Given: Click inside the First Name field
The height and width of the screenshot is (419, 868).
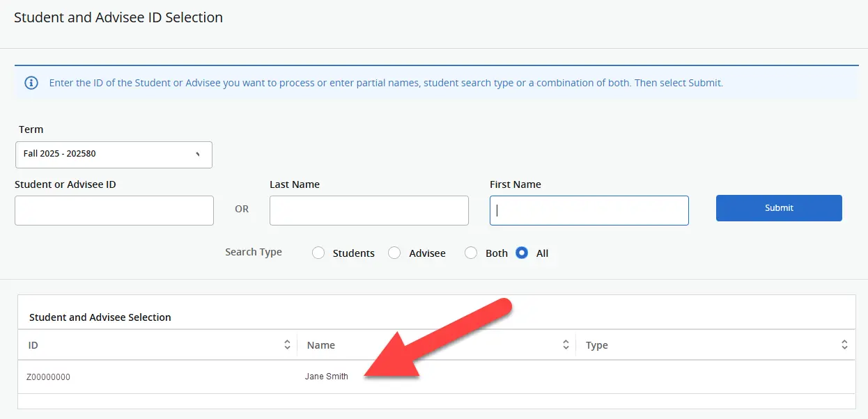Looking at the screenshot, I should point(589,210).
